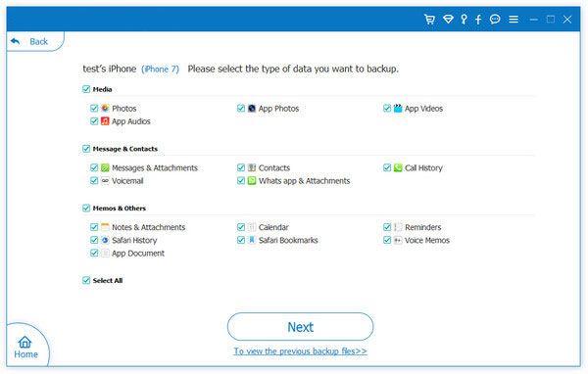Click the "Safari Bookmarks" label text
This screenshot has height=374, width=588.
[288, 240]
